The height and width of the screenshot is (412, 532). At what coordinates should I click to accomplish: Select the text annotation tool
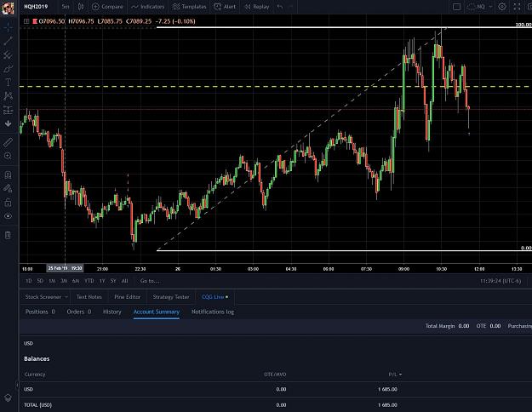pos(9,83)
